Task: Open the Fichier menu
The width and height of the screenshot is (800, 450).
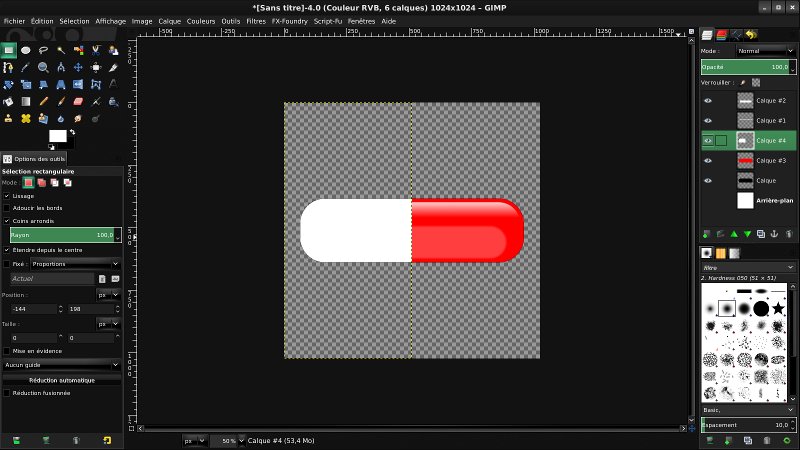Action: pos(14,21)
